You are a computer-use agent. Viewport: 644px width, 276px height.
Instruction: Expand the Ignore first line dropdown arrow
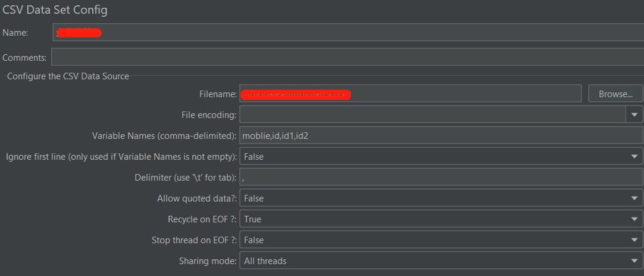point(634,157)
